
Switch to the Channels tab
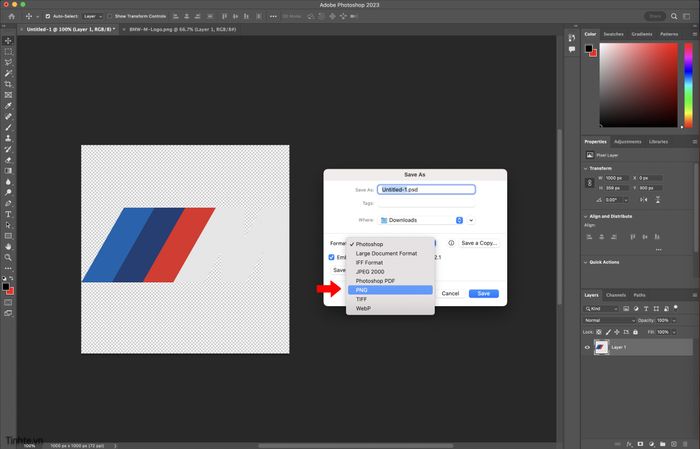click(x=616, y=295)
